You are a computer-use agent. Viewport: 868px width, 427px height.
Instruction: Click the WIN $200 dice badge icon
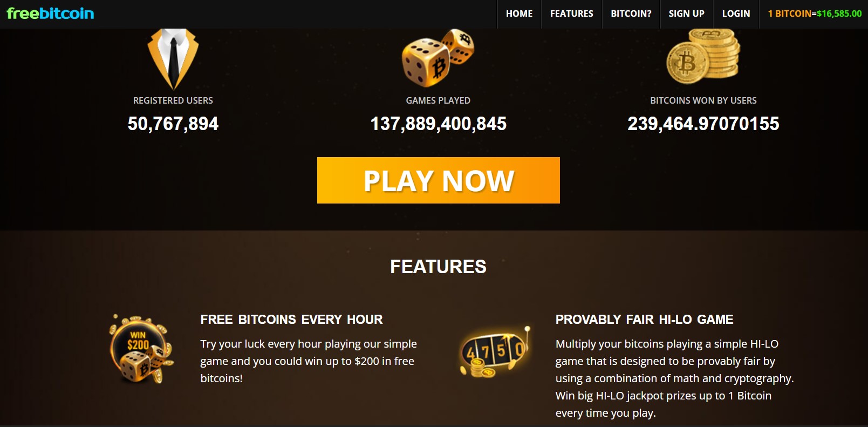click(141, 349)
